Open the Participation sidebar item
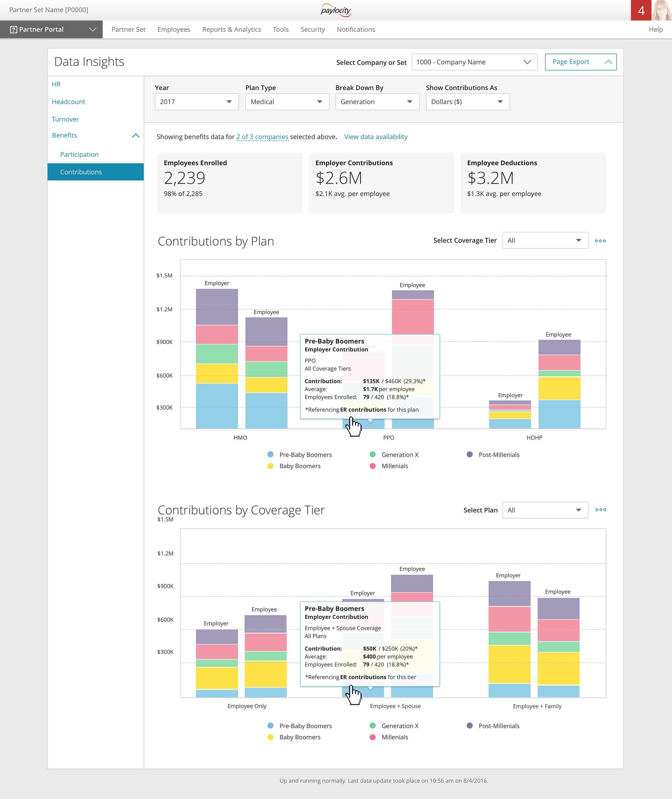Screen dimensions: 672x799 click(79, 154)
